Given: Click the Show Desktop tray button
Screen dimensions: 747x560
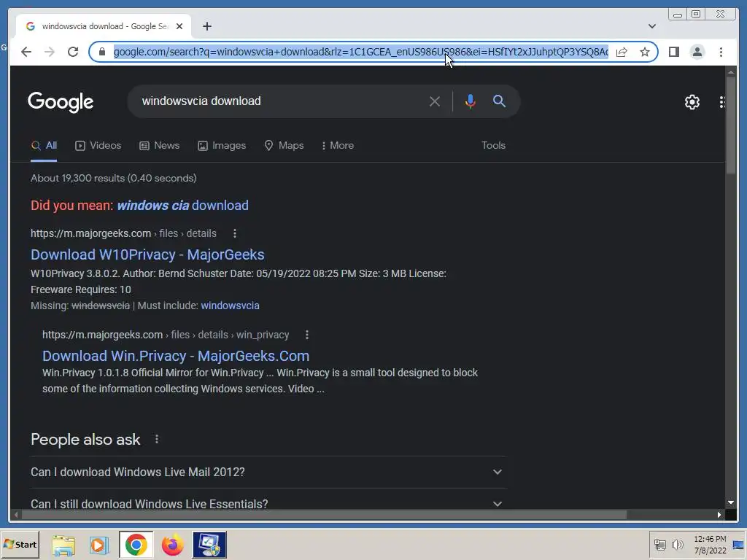Looking at the screenshot, I should coord(739,545).
